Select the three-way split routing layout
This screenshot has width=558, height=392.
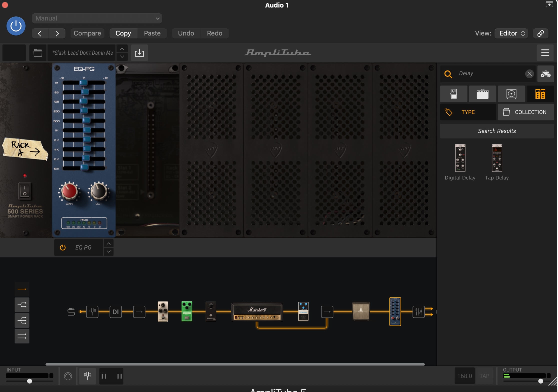coord(22,320)
